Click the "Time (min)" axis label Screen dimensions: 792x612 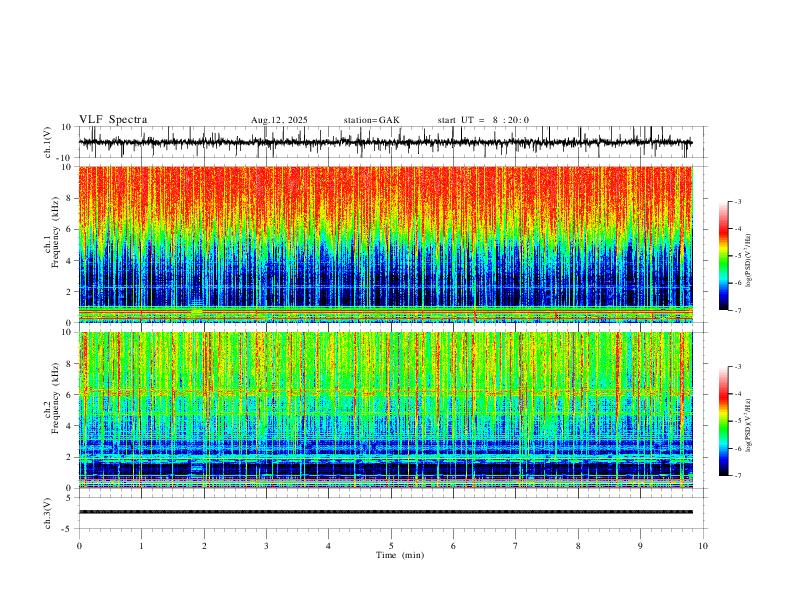pyautogui.click(x=400, y=555)
